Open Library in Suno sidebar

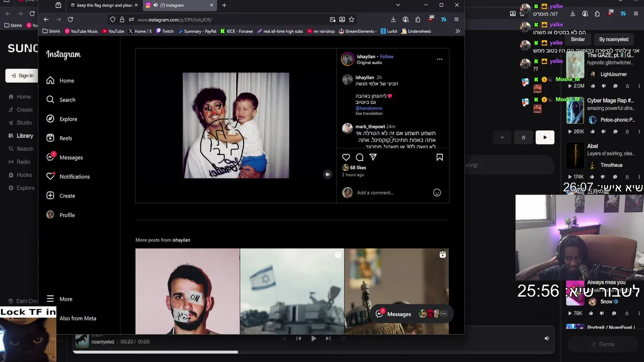pyautogui.click(x=21, y=136)
